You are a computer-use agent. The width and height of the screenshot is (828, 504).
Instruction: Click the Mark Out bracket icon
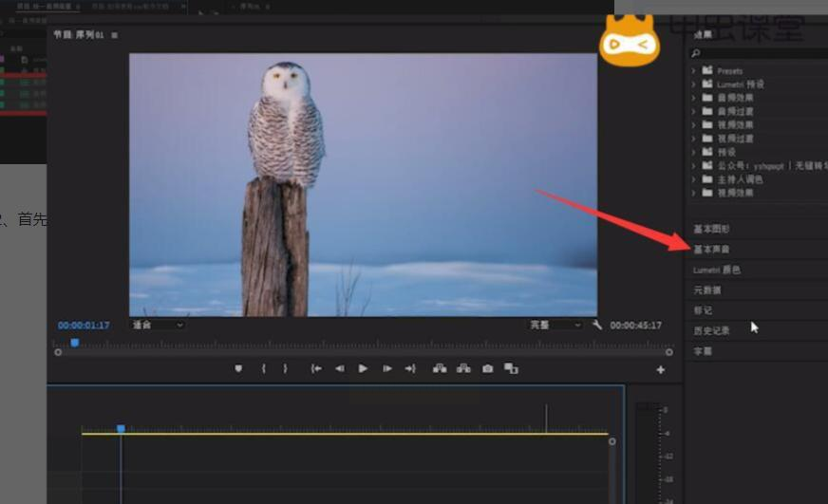coord(285,368)
